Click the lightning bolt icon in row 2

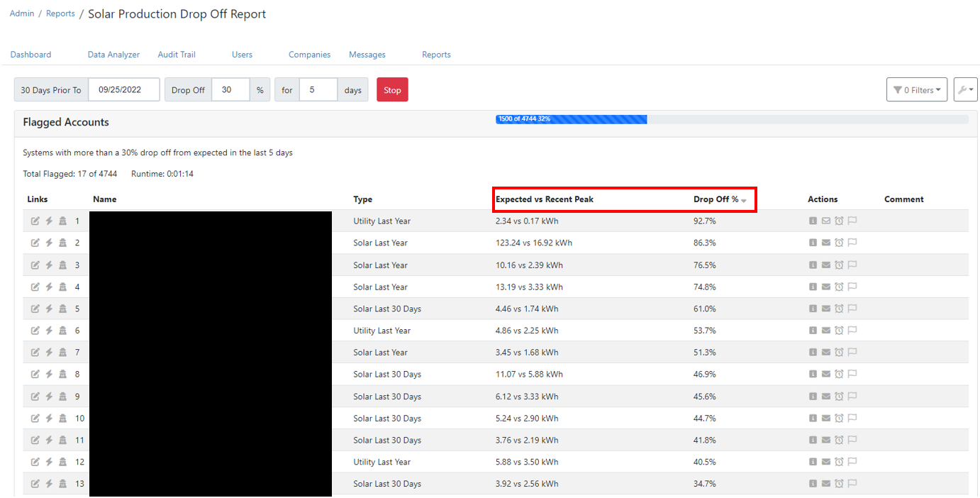click(49, 243)
